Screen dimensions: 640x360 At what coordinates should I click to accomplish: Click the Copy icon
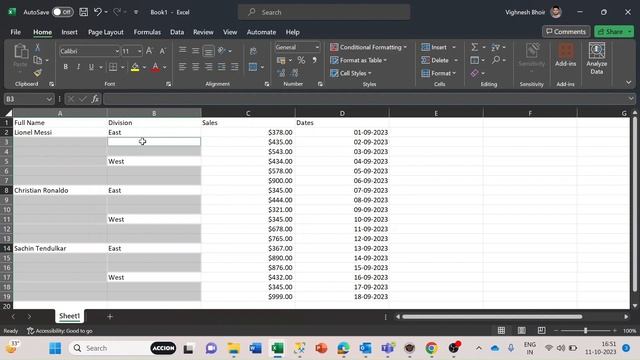(38, 60)
